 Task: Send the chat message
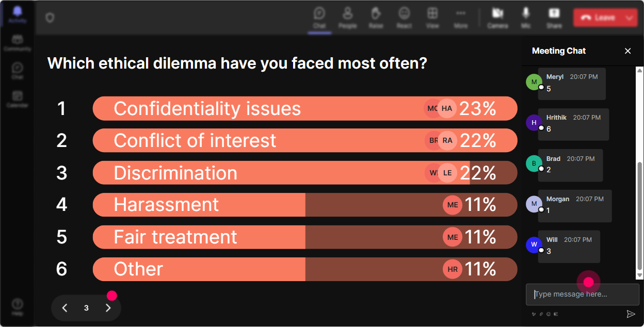[x=630, y=314]
